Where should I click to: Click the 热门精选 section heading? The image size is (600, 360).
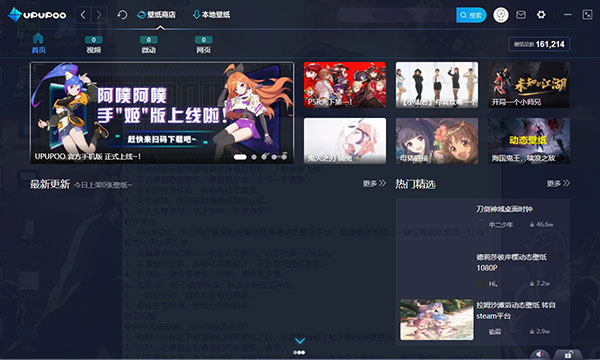tap(416, 184)
